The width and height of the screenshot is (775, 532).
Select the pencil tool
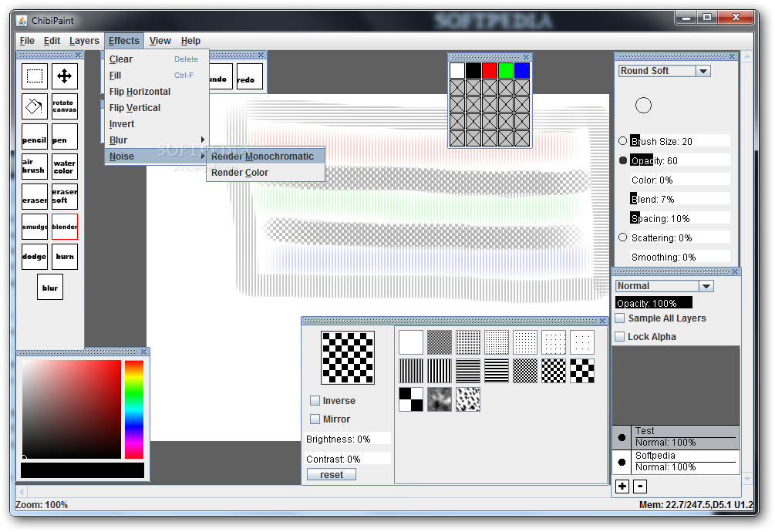35,136
